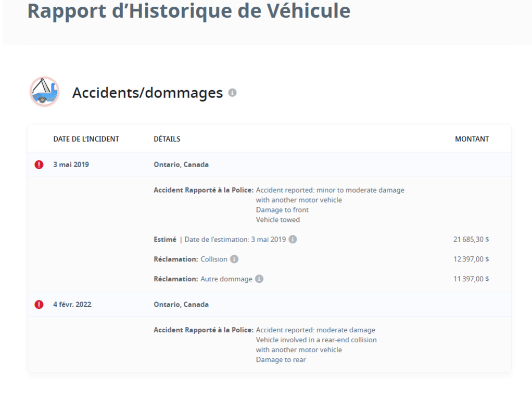This screenshot has width=532, height=400.
Task: Click the amount 12 397,00 $
Action: 471,259
